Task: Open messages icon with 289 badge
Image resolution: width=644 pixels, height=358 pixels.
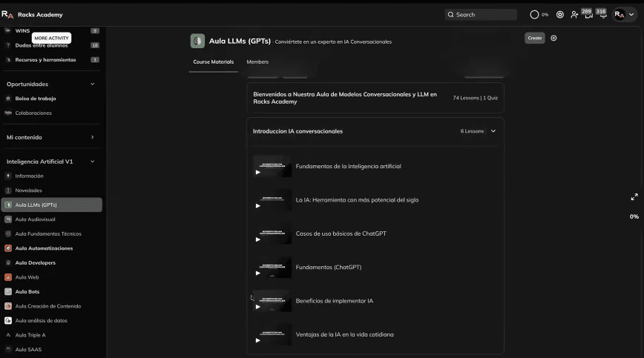Action: tap(586, 14)
